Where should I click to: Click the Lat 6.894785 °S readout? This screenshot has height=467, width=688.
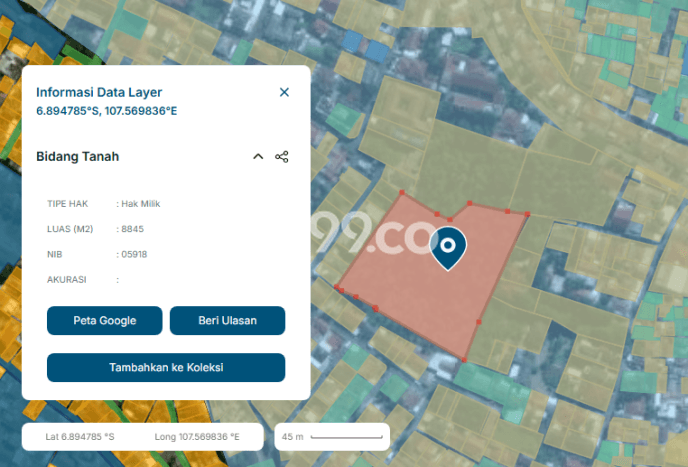pyautogui.click(x=80, y=437)
